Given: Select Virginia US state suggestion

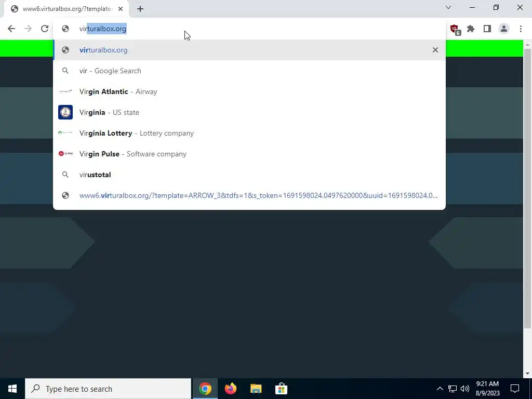Looking at the screenshot, I should pos(249,112).
